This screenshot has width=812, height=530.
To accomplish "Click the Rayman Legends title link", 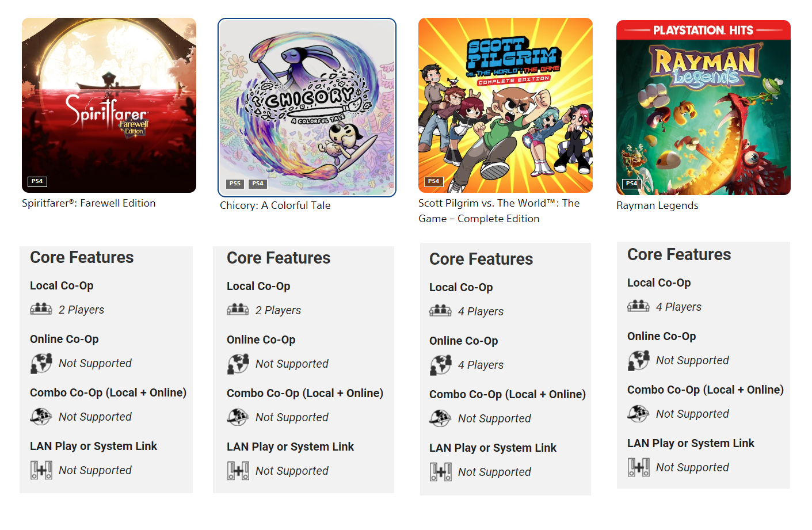I will (x=657, y=205).
